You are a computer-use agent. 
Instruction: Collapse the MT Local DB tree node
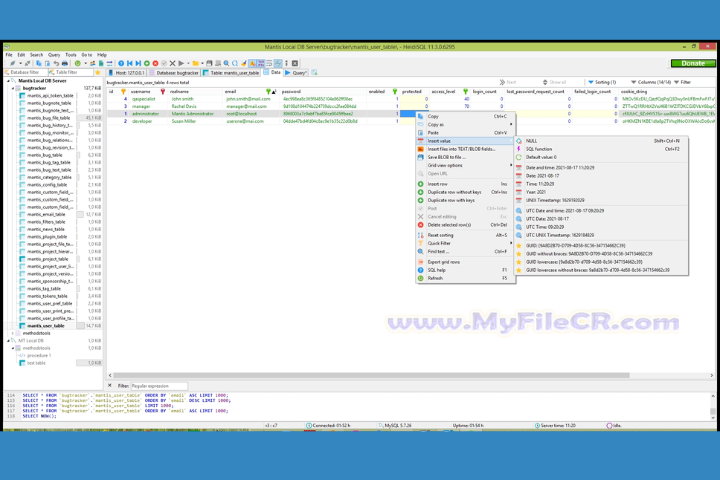(8, 341)
